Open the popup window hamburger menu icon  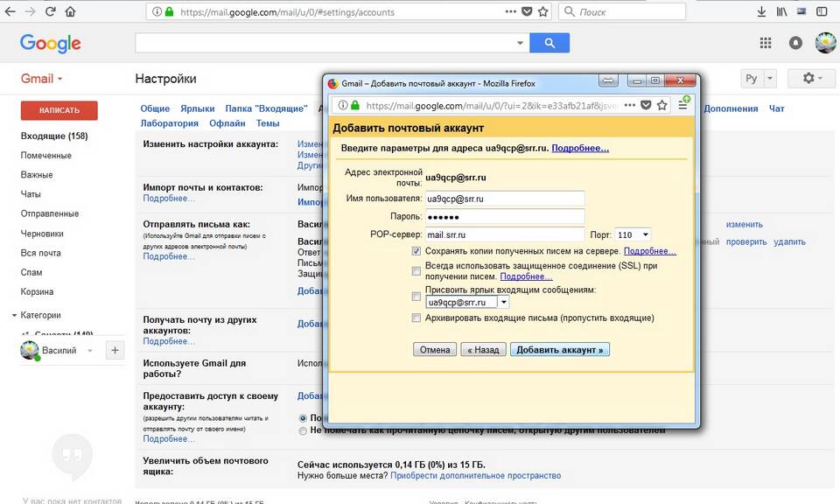click(x=682, y=105)
